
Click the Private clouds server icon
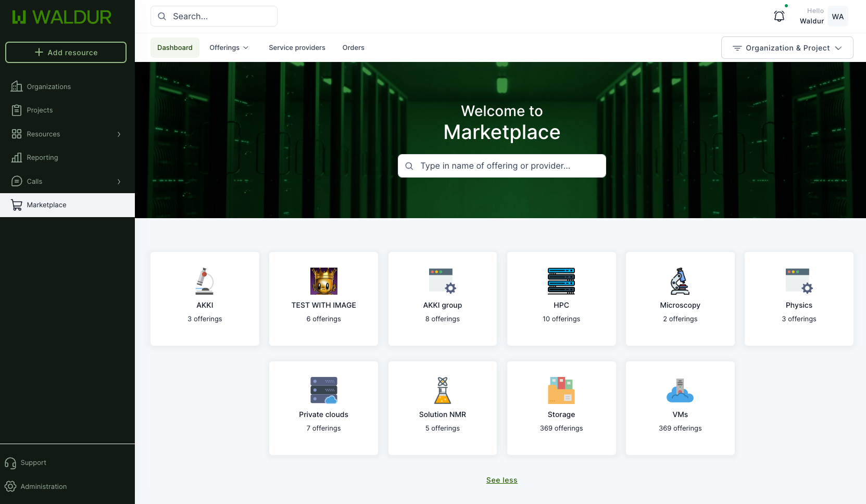pos(323,390)
